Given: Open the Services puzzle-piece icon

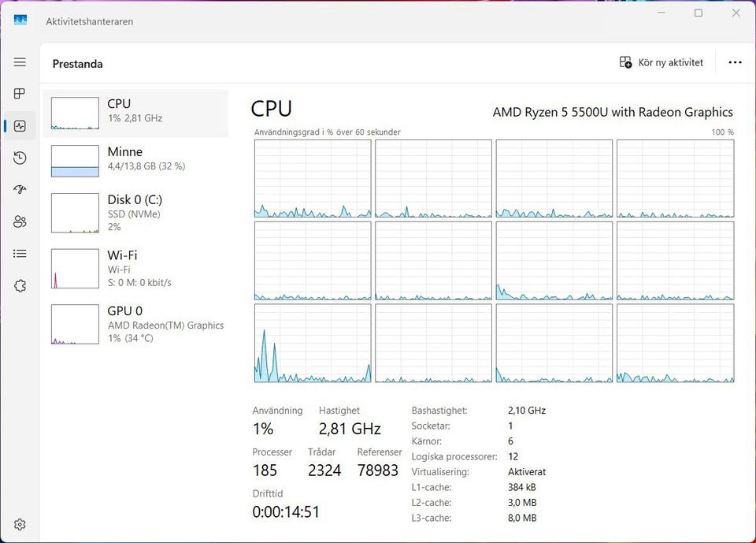Looking at the screenshot, I should pos(20,285).
